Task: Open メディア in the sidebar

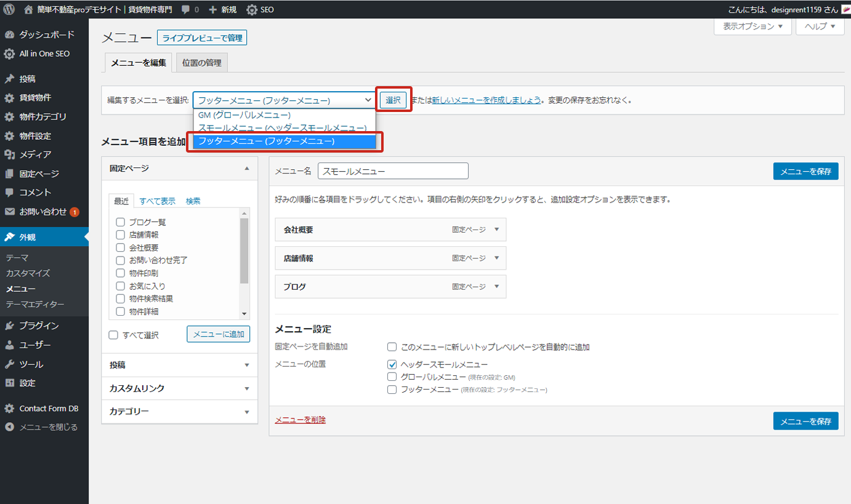Action: (x=35, y=154)
